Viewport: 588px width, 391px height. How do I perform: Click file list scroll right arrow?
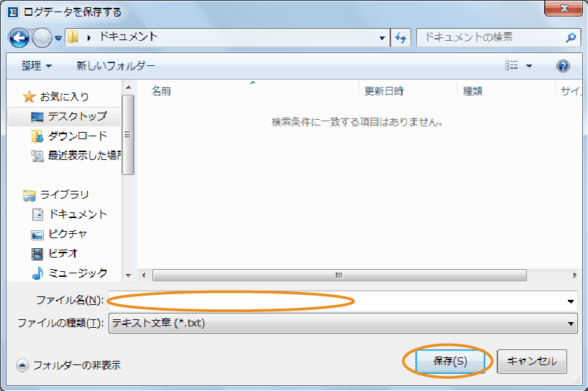pyautogui.click(x=575, y=275)
